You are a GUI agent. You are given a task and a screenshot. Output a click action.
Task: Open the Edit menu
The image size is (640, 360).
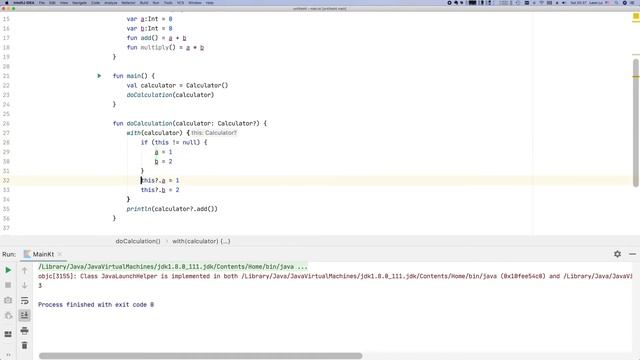[52, 3]
